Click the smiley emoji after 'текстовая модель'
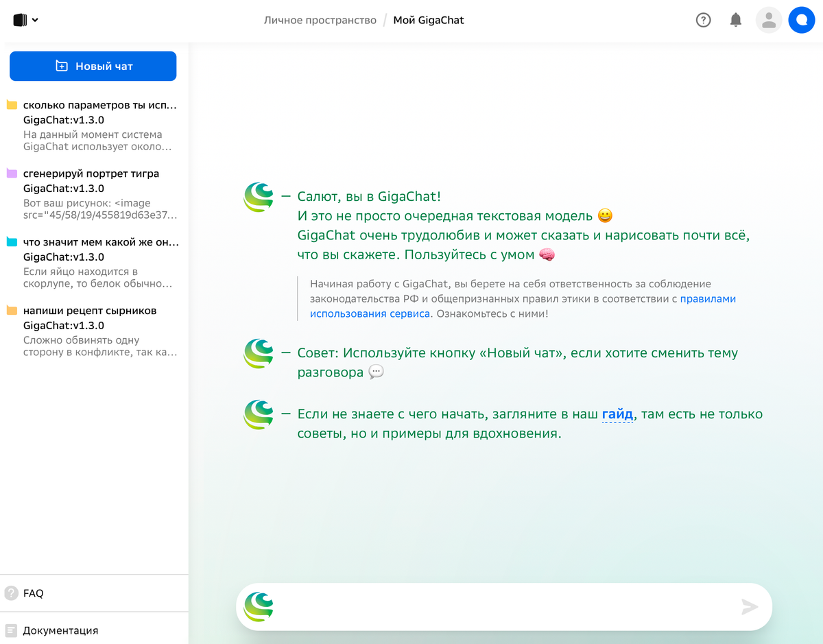The image size is (823, 644). coord(605,216)
